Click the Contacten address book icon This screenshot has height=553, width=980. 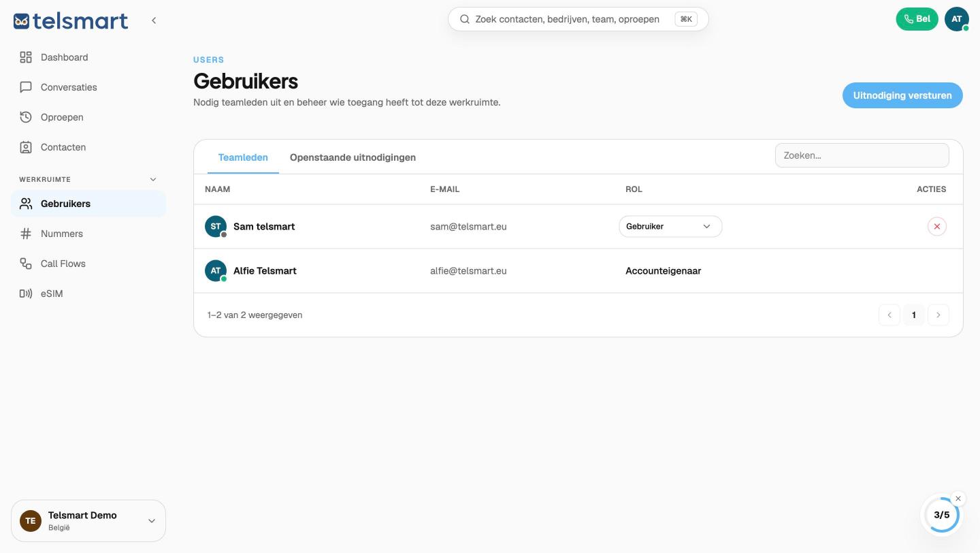[x=26, y=147]
